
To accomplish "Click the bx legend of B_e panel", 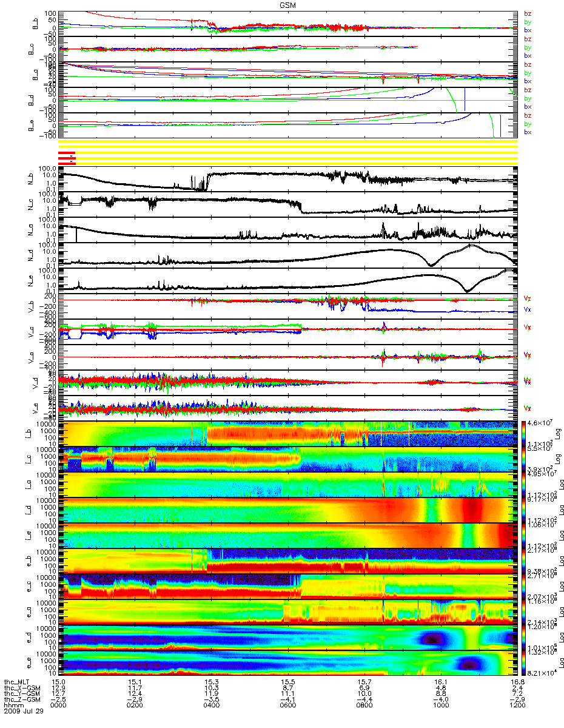I will point(528,132).
